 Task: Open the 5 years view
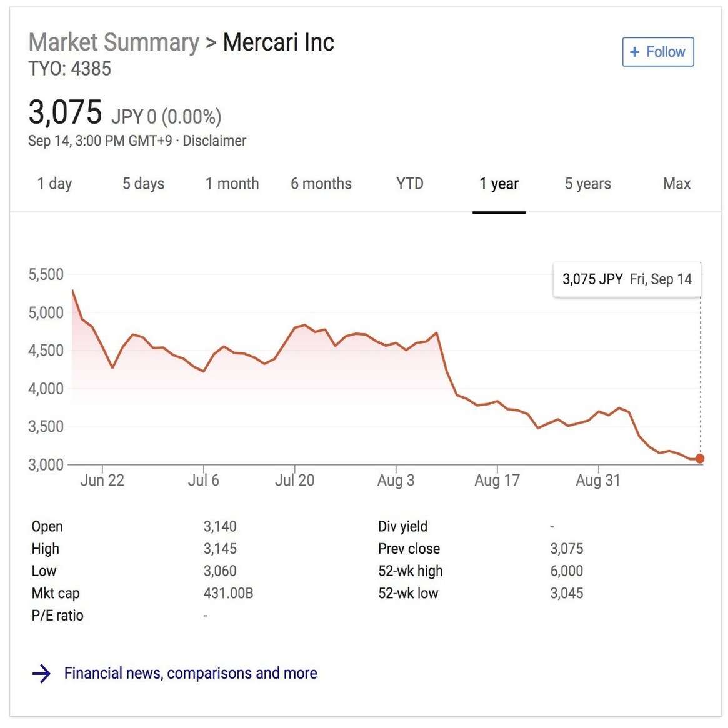587,184
